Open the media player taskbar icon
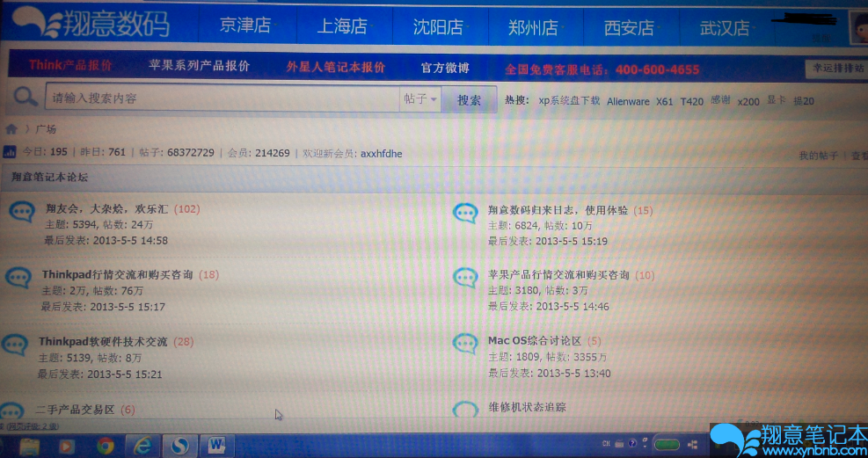The height and width of the screenshot is (458, 868). point(67,446)
